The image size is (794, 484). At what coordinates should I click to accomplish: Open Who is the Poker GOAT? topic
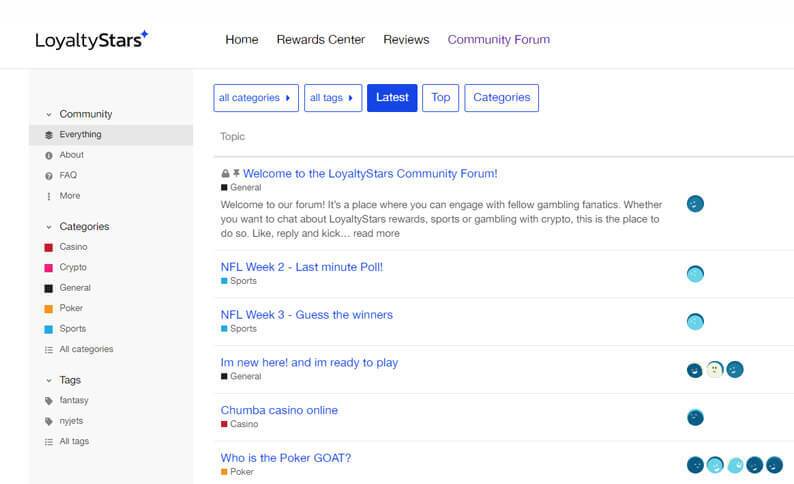point(286,458)
